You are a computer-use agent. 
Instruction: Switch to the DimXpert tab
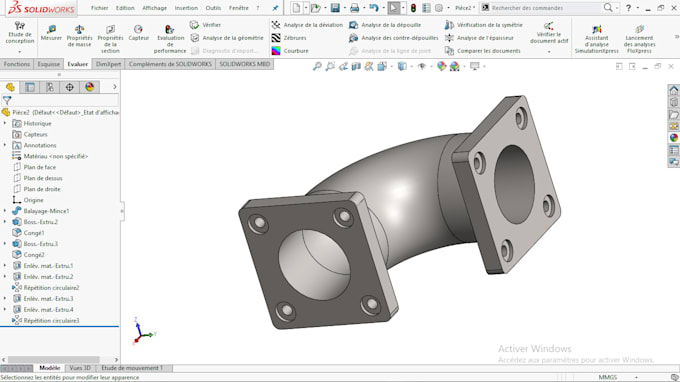[108, 64]
